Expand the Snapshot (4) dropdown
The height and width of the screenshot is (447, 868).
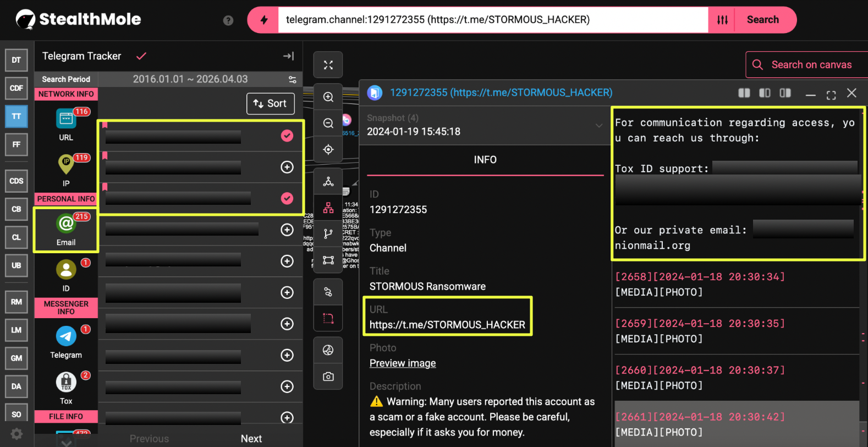point(598,126)
